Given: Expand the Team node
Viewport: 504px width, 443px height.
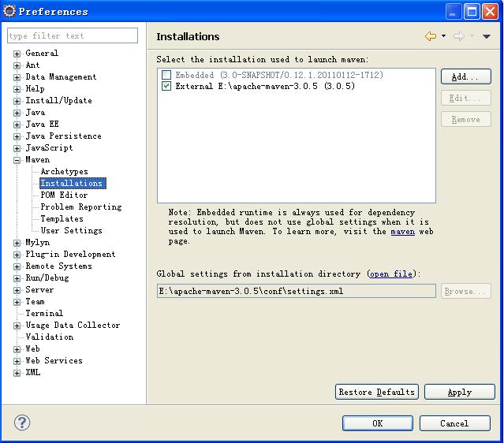Looking at the screenshot, I should 17,302.
